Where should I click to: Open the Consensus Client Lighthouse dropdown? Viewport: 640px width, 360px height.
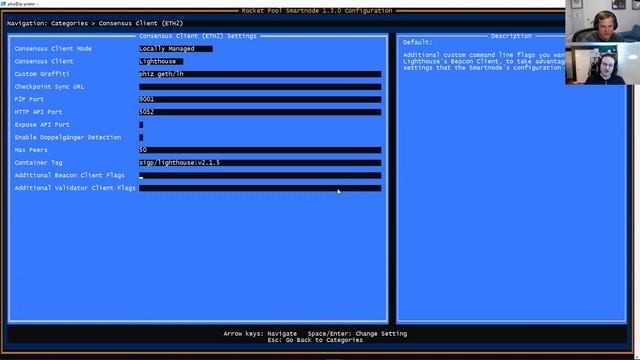pos(161,61)
